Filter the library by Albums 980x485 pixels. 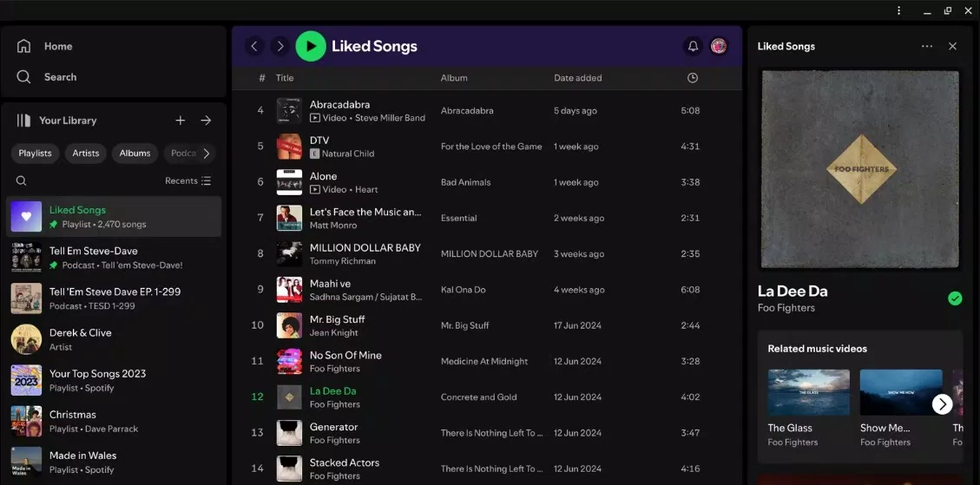[x=135, y=153]
